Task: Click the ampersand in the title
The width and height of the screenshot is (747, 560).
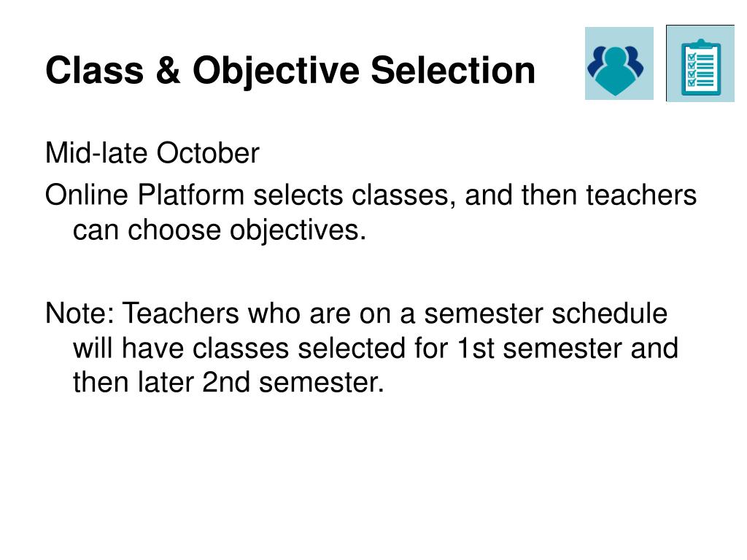Action: coord(168,71)
